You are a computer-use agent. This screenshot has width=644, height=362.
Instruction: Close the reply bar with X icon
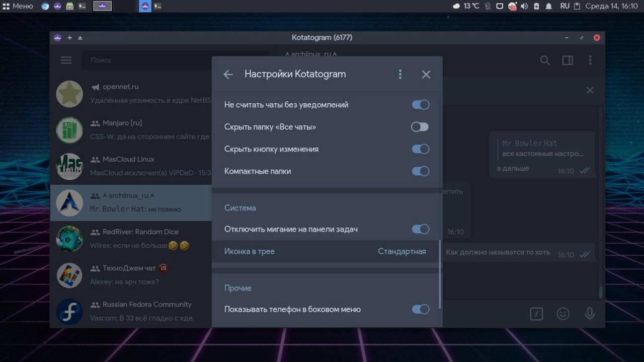coord(590,90)
